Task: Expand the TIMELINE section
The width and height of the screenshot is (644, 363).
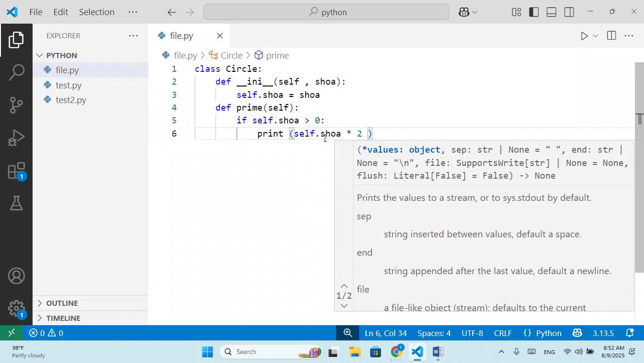Action: (x=63, y=318)
